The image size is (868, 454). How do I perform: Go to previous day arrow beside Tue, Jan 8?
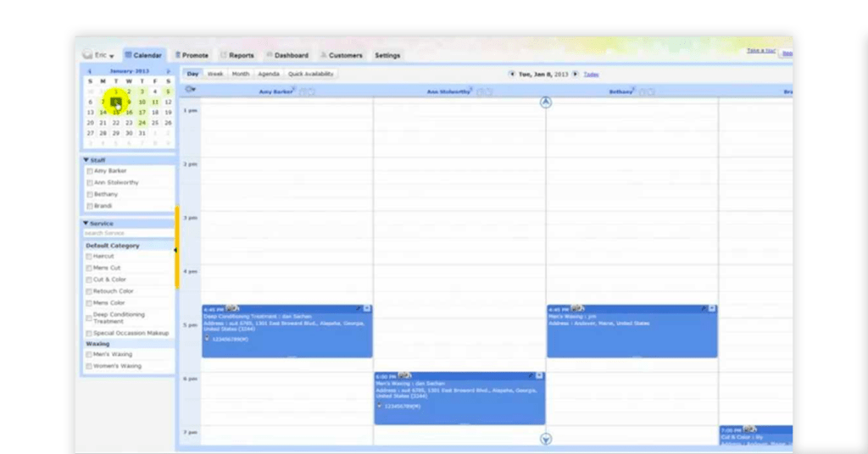tap(512, 74)
